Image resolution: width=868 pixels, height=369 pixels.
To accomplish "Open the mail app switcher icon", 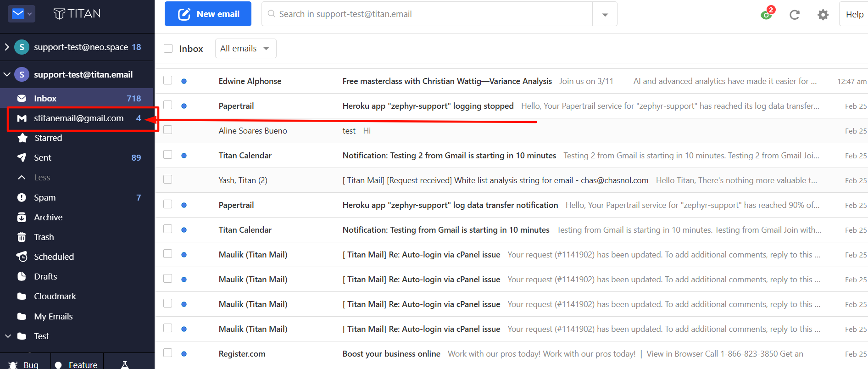I will pyautogui.click(x=22, y=14).
